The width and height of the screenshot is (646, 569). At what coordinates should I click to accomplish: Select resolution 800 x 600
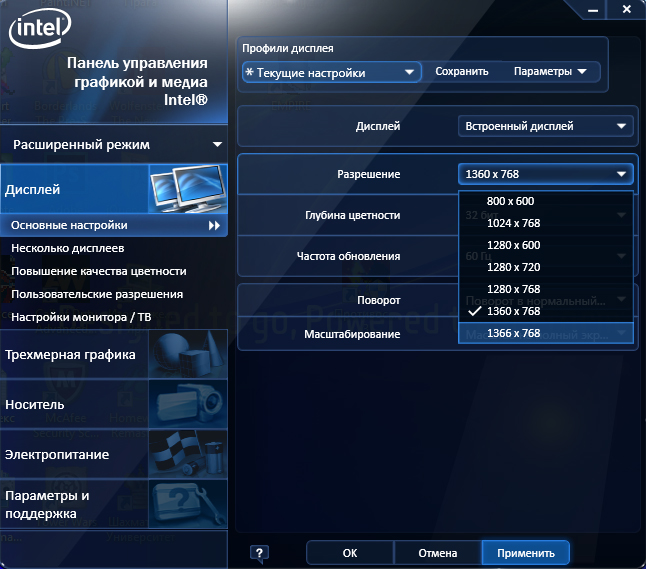point(545,201)
